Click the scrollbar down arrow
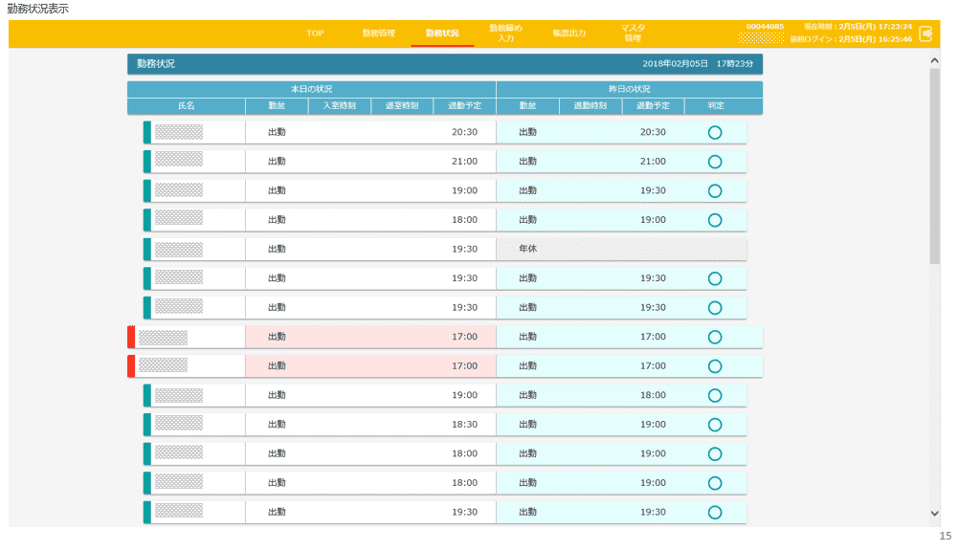The image size is (980, 551). pyautogui.click(x=934, y=514)
